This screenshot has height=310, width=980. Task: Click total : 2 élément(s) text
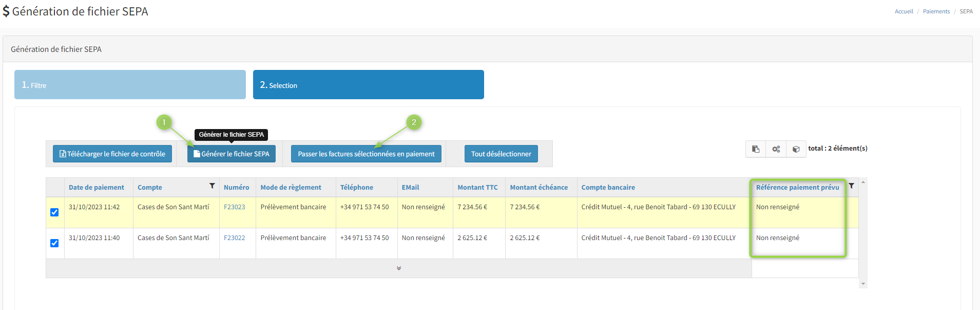(x=838, y=148)
